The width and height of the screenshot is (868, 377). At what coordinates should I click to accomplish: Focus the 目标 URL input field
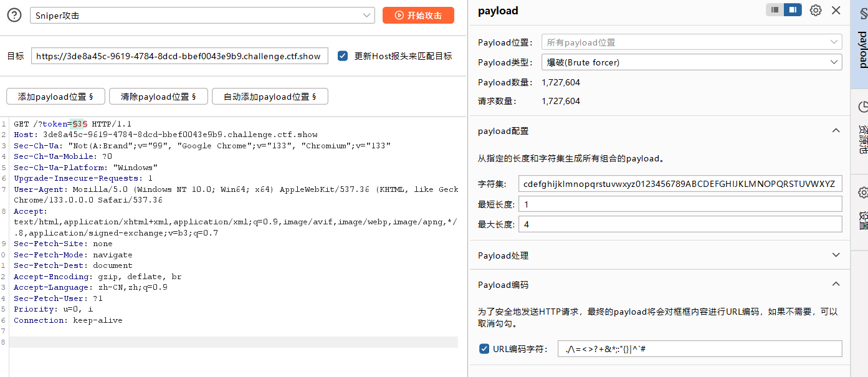pyautogui.click(x=179, y=56)
